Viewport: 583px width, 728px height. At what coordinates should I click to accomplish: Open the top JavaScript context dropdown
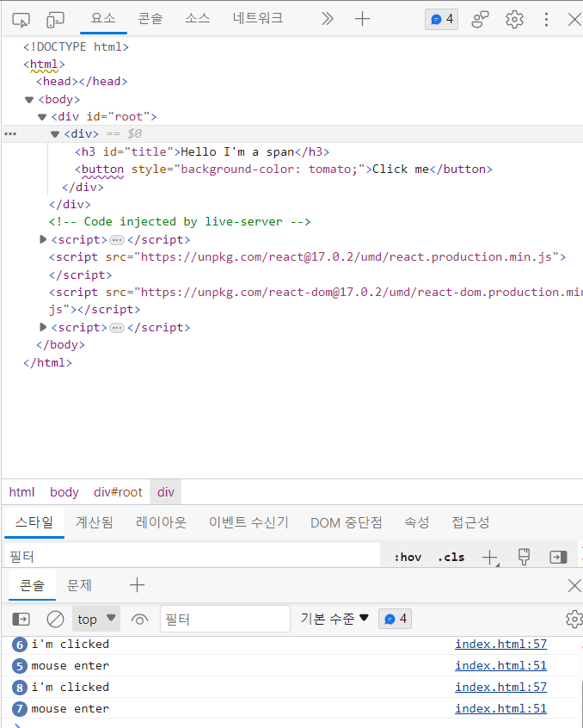96,619
